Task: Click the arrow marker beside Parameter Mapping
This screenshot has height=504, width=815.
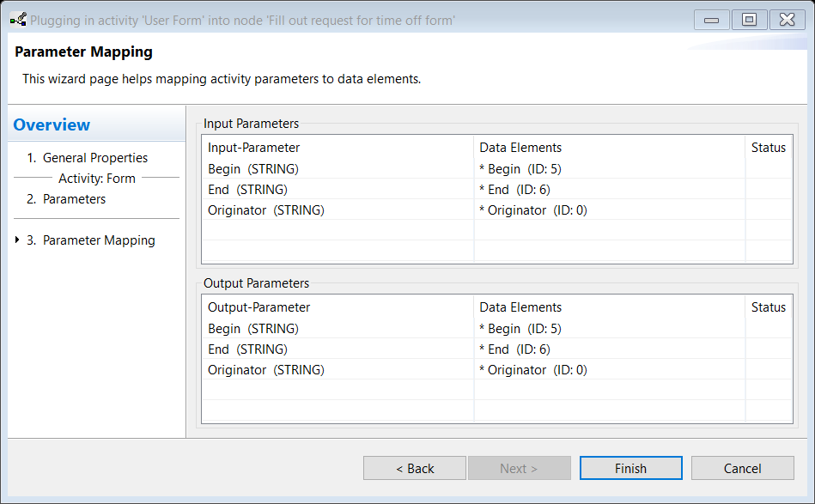Action: tap(17, 240)
